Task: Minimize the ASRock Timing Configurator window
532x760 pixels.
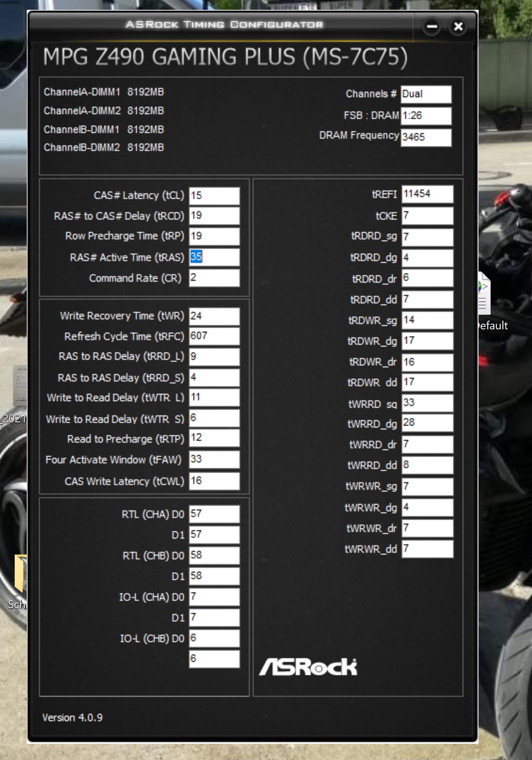Action: (x=431, y=27)
